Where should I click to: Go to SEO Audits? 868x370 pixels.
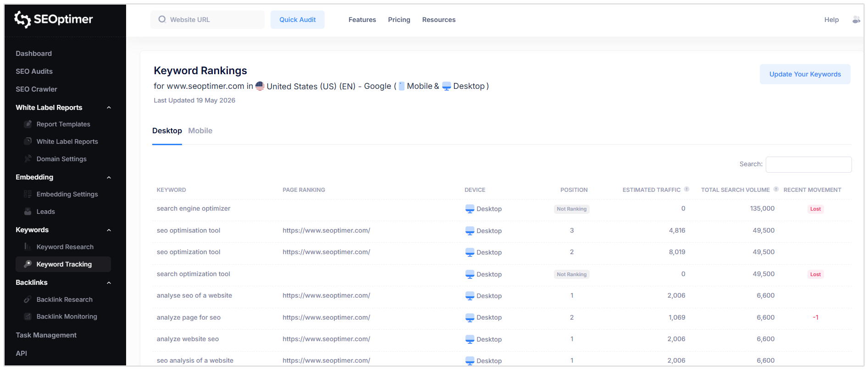click(34, 71)
